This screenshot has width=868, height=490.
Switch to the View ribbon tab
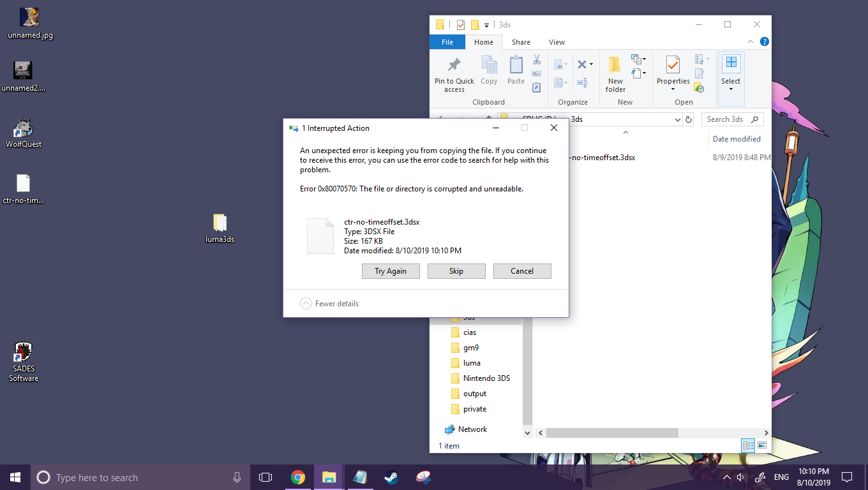point(557,42)
